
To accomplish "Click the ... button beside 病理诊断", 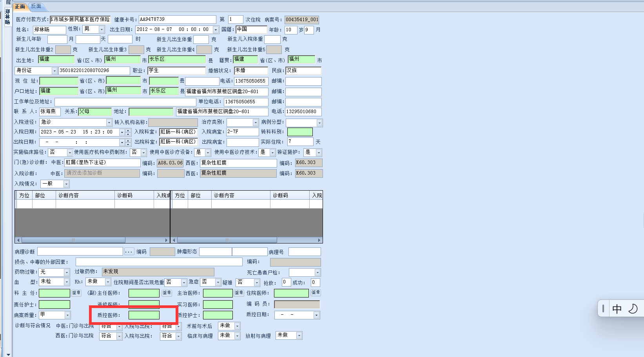I will [x=129, y=252].
